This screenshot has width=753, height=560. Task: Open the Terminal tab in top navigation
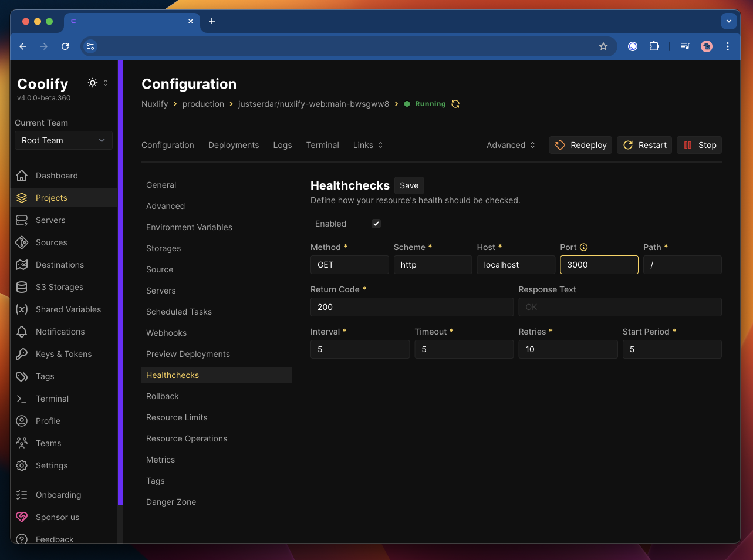(x=323, y=145)
